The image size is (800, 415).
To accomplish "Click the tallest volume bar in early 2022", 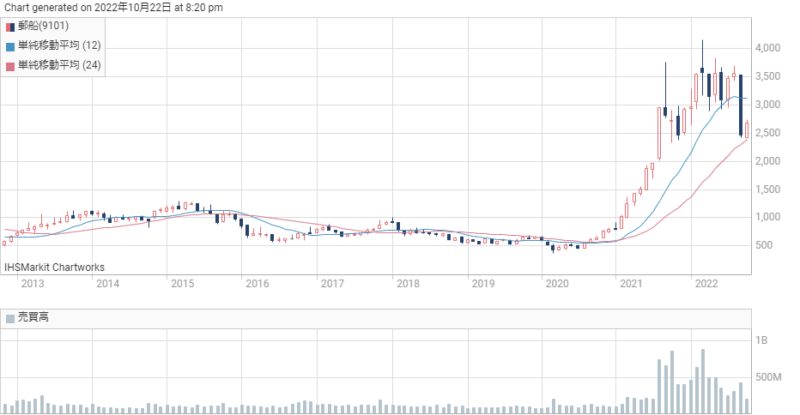I will 703,381.
